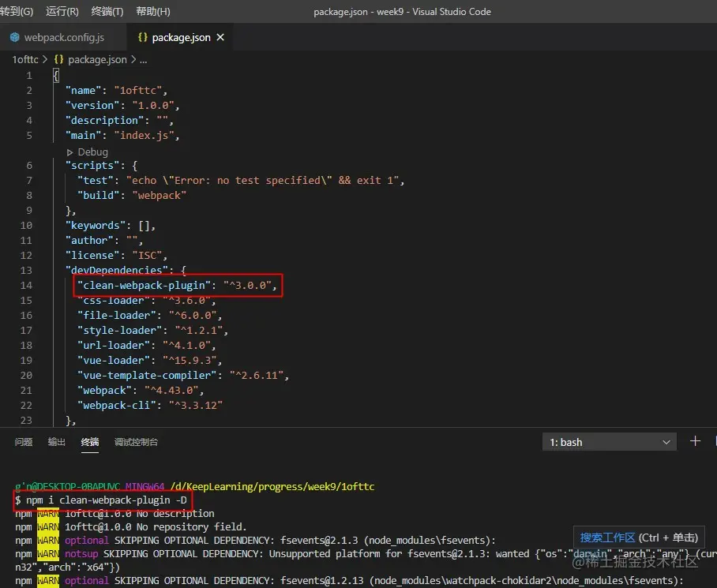Click the "vue-template-compiler" dependency line
Screen dimensions: 717x588
[183, 376]
